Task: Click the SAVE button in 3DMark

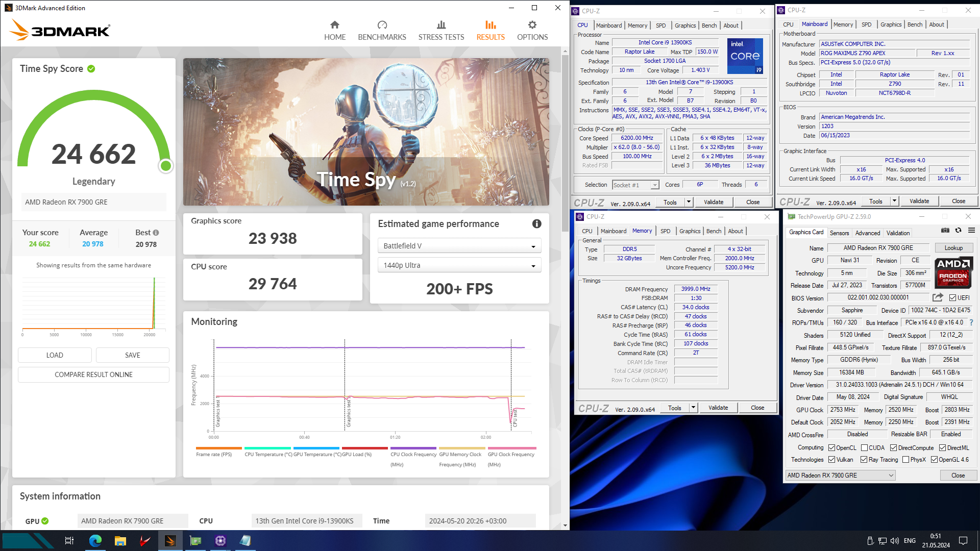Action: point(132,355)
